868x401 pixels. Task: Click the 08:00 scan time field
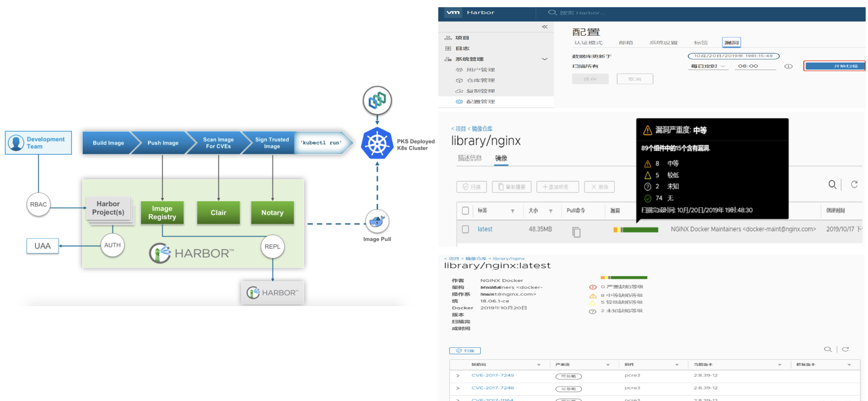tap(755, 66)
